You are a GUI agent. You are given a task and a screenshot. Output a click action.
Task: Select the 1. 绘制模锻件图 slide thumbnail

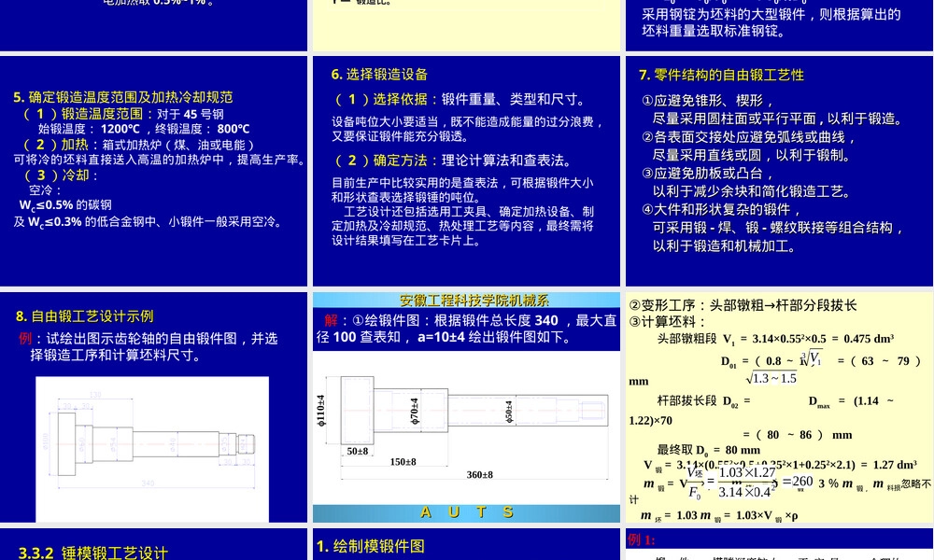(466, 544)
